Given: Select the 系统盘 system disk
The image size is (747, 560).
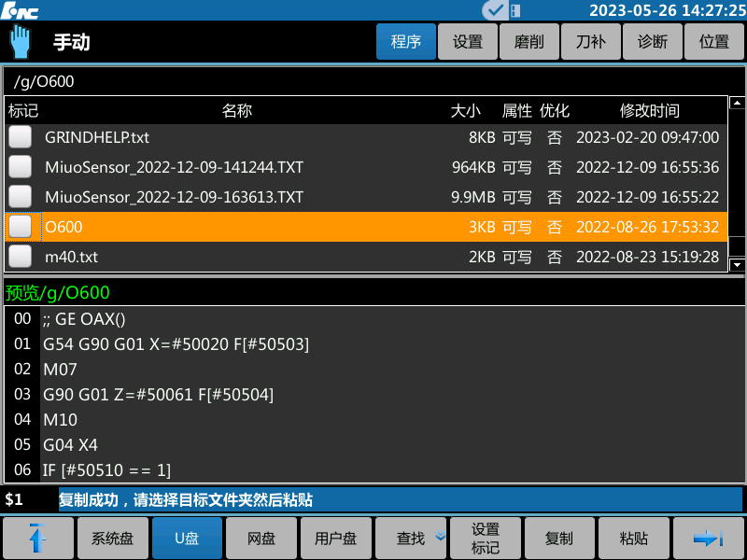Looking at the screenshot, I should point(112,538).
